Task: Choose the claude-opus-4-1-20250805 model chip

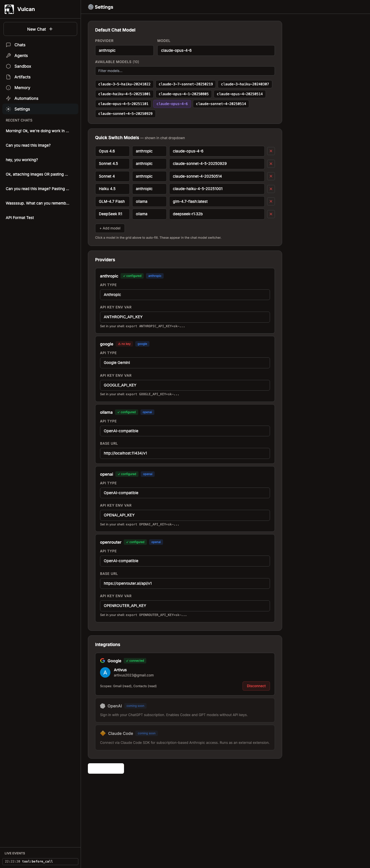Action: point(184,94)
